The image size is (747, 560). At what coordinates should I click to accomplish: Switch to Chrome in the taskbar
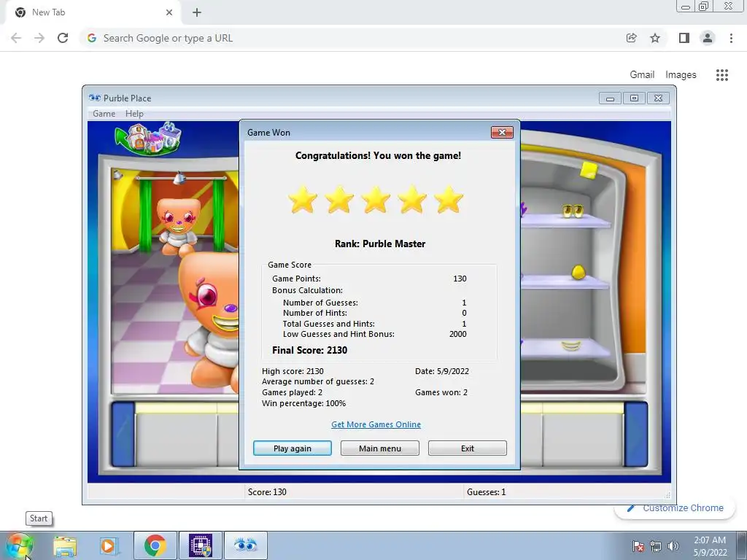point(155,545)
